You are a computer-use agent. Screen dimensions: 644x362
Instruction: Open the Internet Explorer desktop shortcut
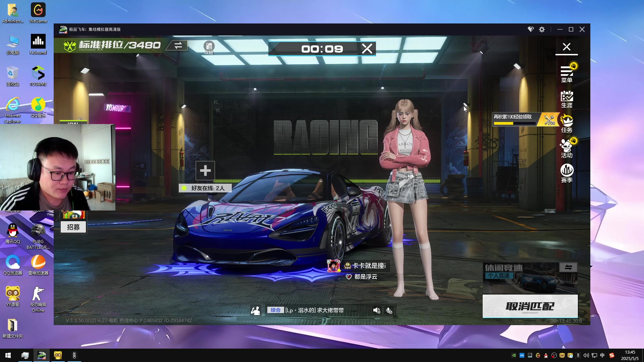click(13, 111)
